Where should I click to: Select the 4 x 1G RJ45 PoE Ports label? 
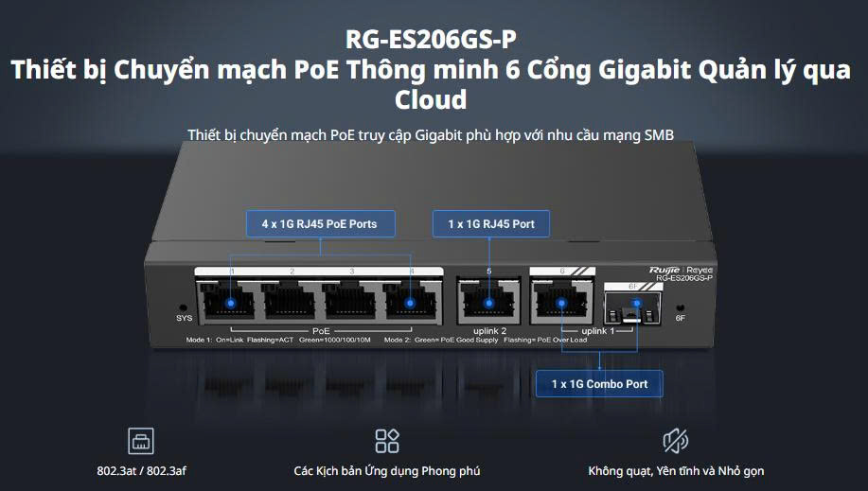[321, 224]
